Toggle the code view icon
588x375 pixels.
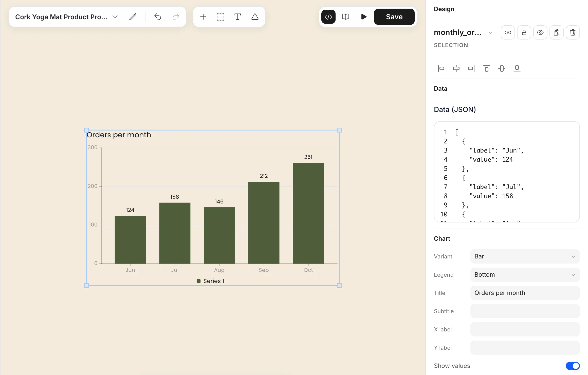[x=328, y=17]
